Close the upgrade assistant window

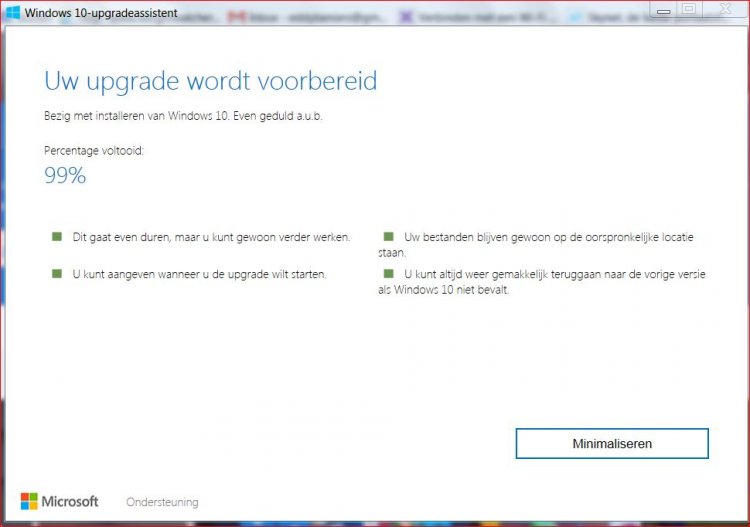click(725, 10)
